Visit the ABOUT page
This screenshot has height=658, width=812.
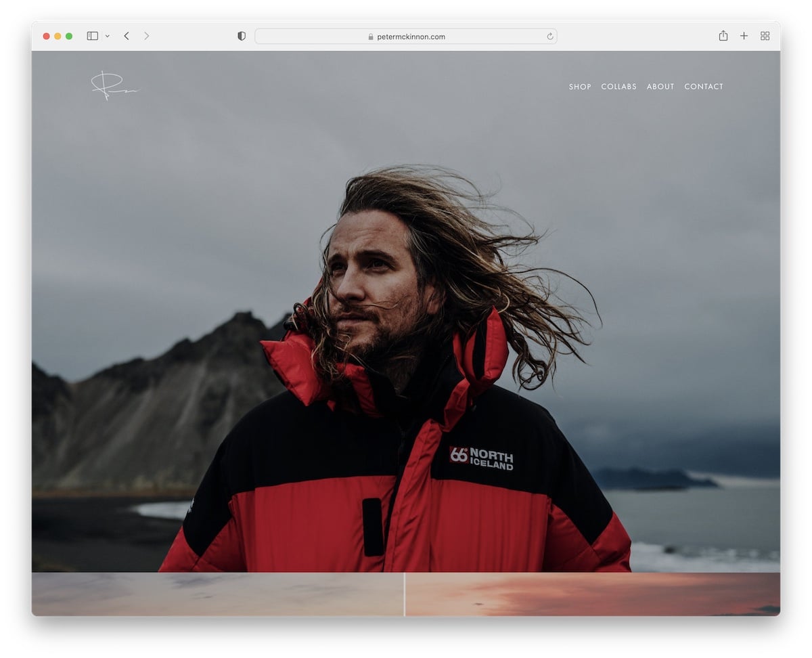pos(660,87)
